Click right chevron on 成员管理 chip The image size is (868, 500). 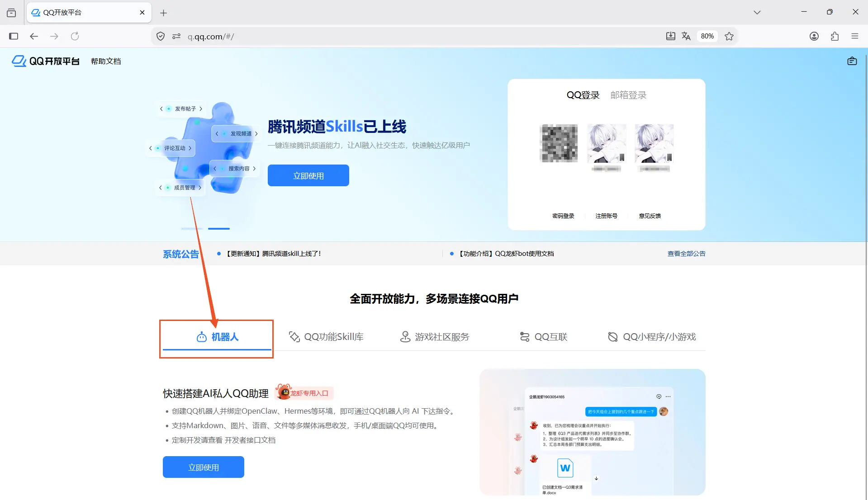coord(199,187)
